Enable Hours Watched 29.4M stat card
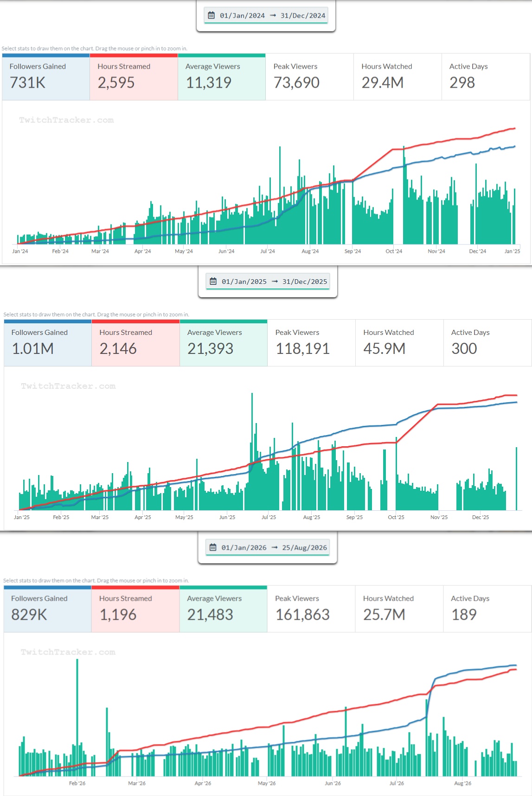532x796 pixels. [x=397, y=77]
